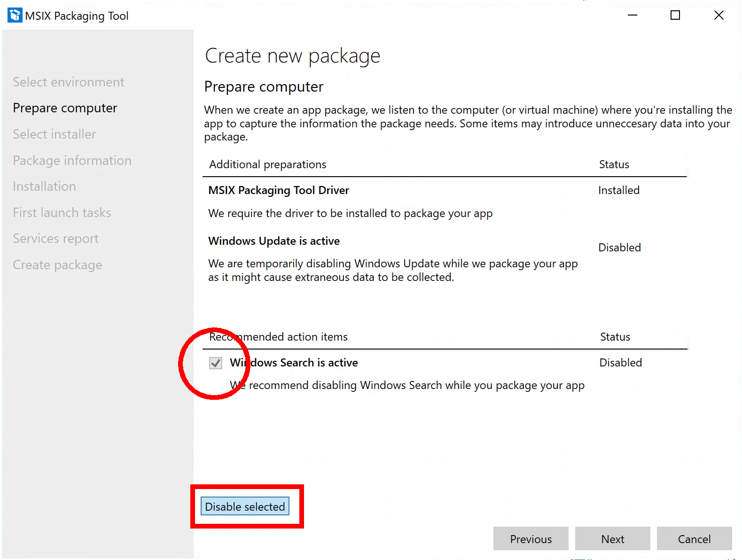Click the MSIX Packaging Tool app icon
The width and height of the screenshot is (742, 560).
click(15, 15)
